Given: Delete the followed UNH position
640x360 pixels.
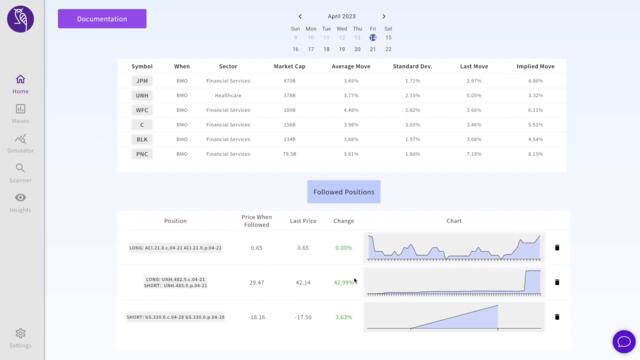Looking at the screenshot, I should [557, 282].
